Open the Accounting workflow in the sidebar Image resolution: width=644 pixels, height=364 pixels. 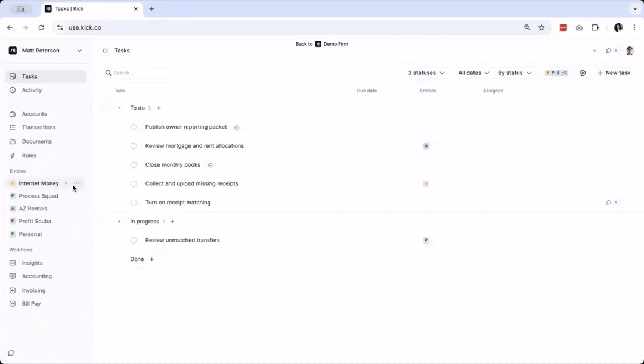click(36, 276)
